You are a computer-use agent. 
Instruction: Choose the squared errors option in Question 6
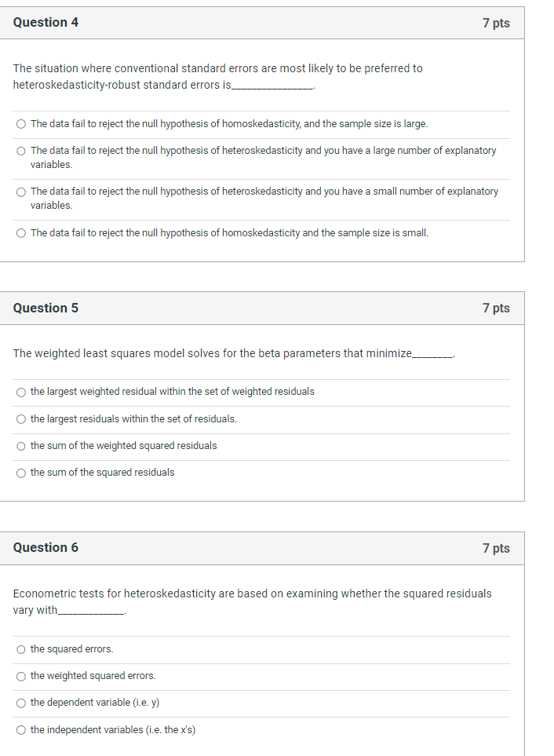tap(20, 649)
